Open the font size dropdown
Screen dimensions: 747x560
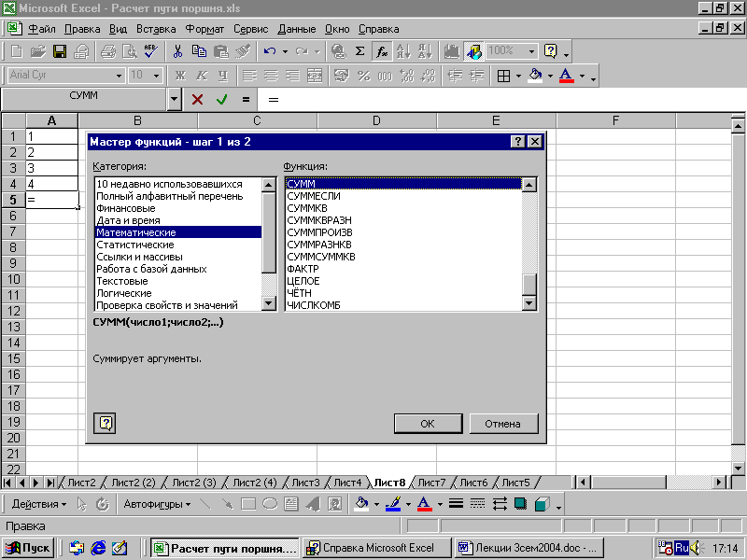coord(156,76)
